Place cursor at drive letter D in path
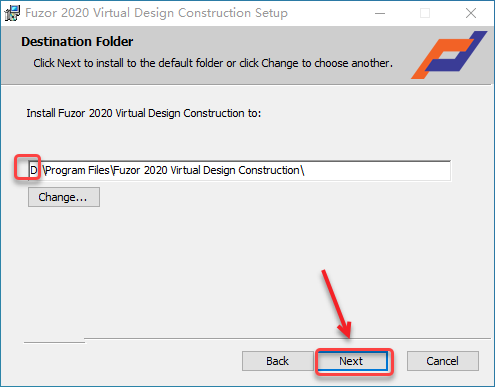Image resolution: width=495 pixels, height=387 pixels. pyautogui.click(x=34, y=170)
